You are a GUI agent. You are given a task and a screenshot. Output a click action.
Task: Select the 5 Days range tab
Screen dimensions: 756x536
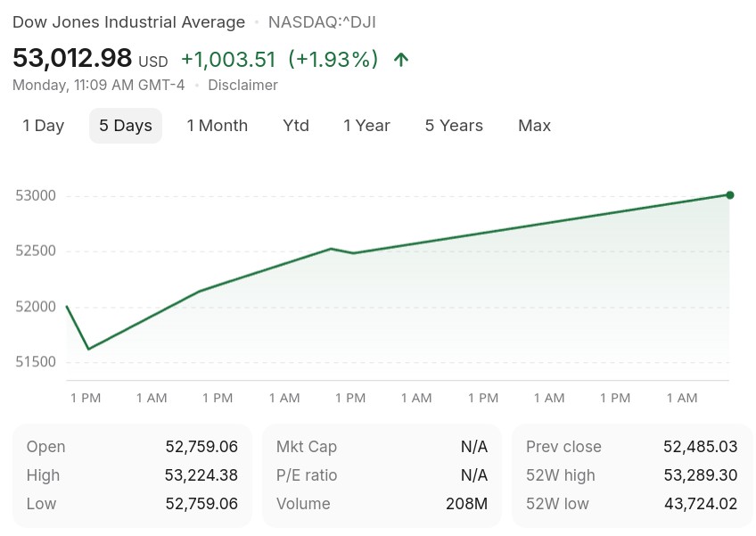[126, 126]
